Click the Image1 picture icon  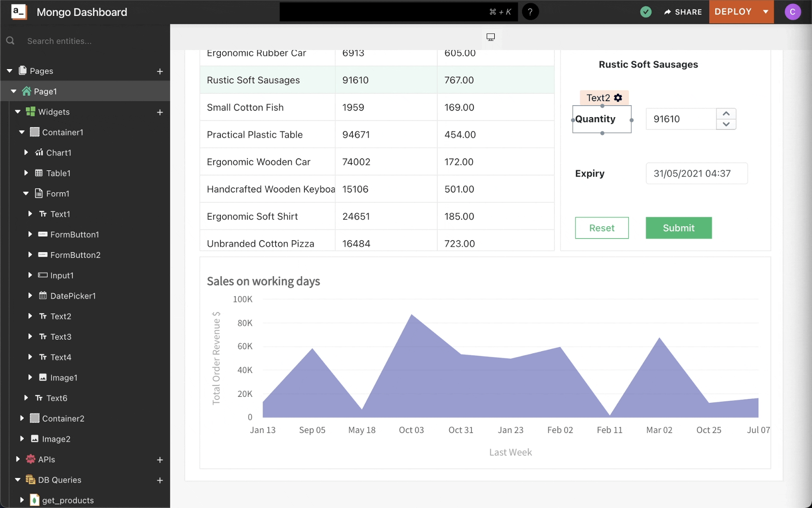tap(43, 377)
